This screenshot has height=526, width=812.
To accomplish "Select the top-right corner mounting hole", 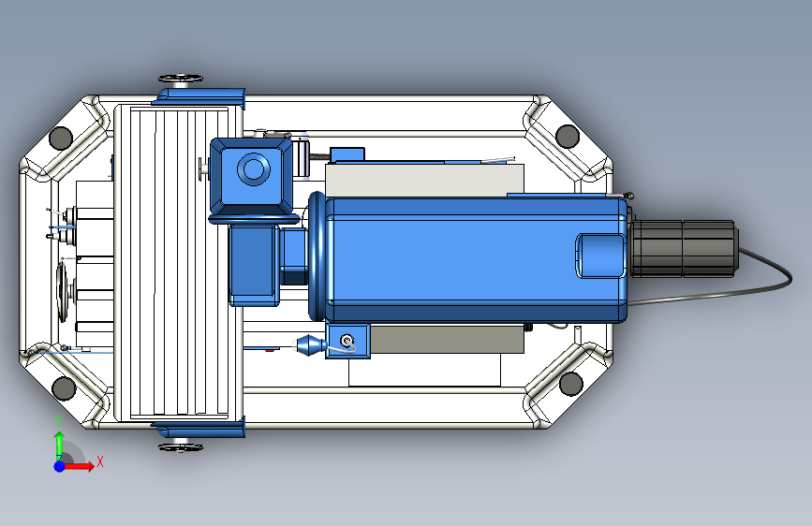I will coord(567,136).
